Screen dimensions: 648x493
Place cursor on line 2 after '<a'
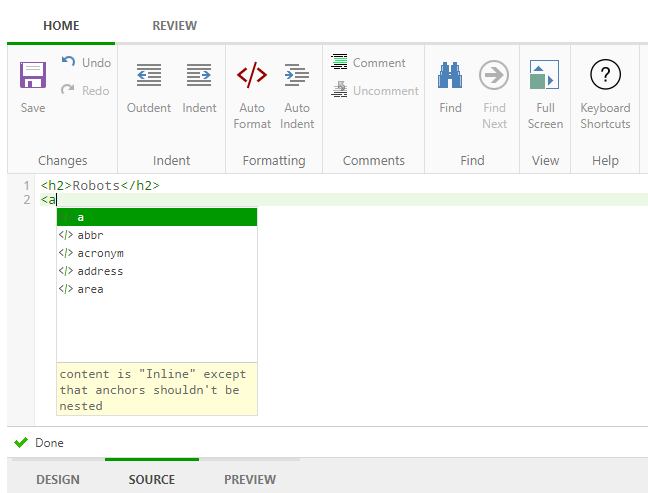pos(57,200)
